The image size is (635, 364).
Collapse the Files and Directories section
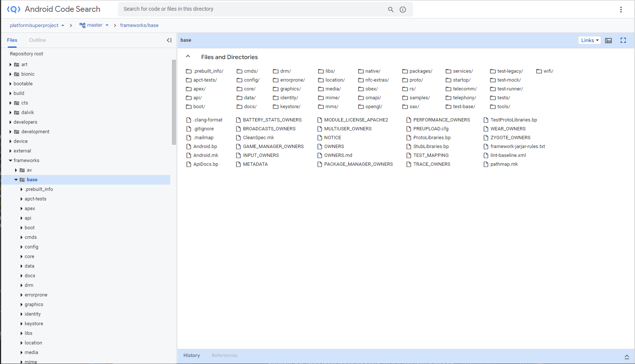(x=188, y=56)
